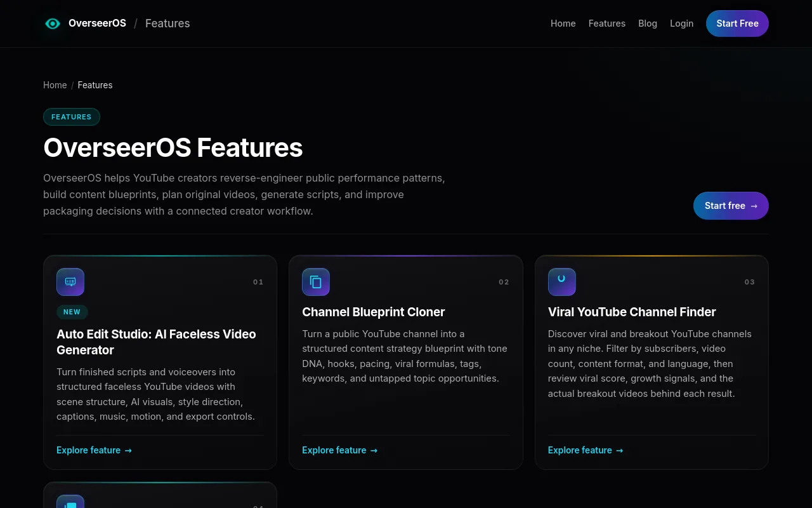This screenshot has width=812, height=508.
Task: Click the Features breadcrumb item
Action: coord(95,85)
